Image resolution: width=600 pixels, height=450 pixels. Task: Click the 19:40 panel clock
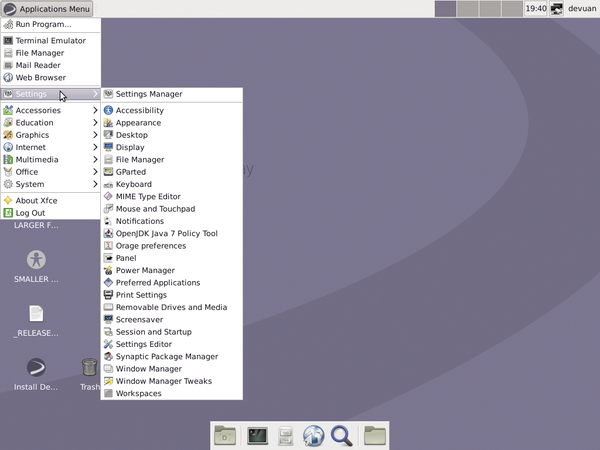pos(536,8)
